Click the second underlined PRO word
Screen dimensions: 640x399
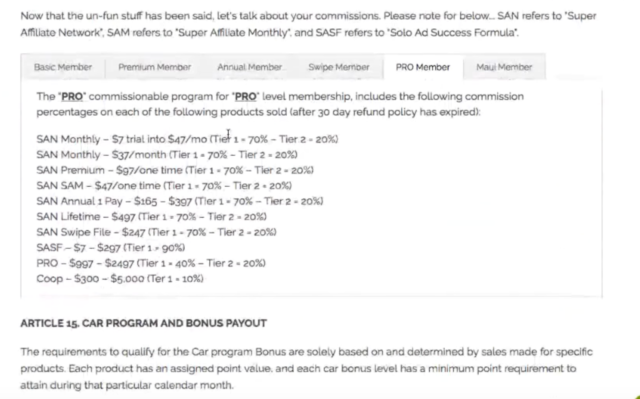tap(246, 97)
